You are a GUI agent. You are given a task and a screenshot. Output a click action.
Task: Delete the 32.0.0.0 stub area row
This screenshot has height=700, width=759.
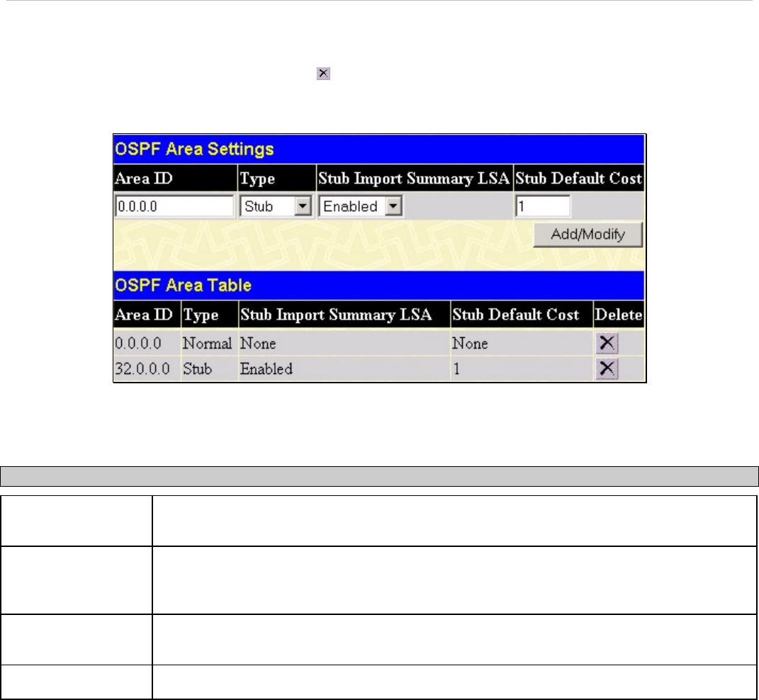click(x=609, y=368)
